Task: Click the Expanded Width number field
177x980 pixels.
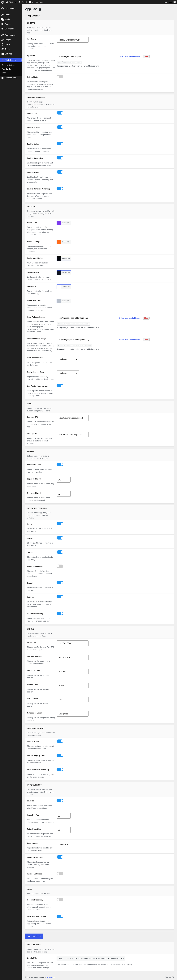Action: click(x=64, y=480)
